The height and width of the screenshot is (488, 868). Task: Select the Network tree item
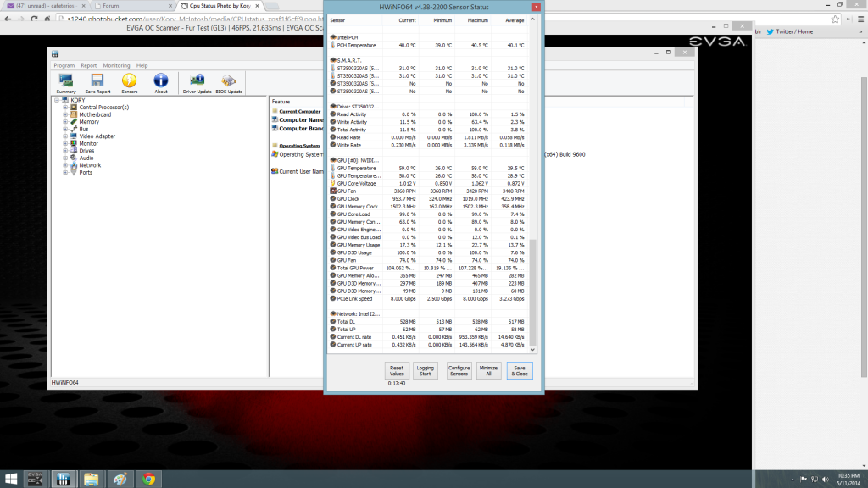[x=90, y=165]
